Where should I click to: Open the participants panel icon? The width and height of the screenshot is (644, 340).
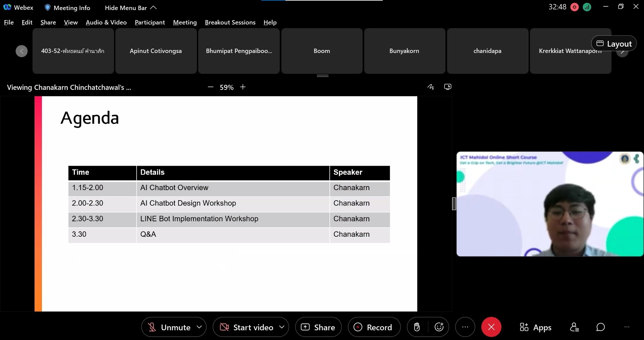[574, 327]
